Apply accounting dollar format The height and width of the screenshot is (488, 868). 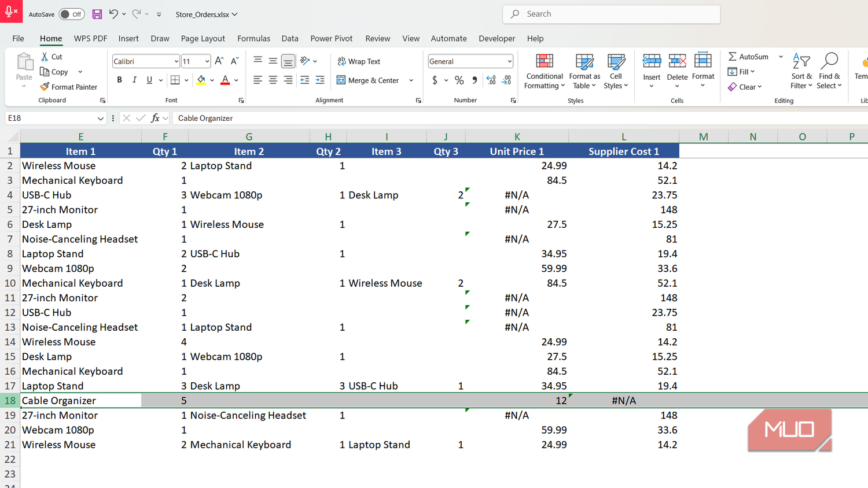tap(435, 80)
